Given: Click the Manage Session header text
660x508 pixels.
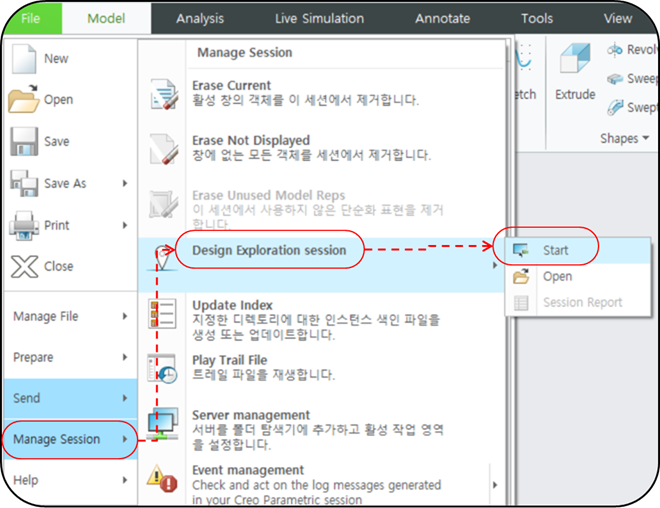Looking at the screenshot, I should (x=245, y=53).
